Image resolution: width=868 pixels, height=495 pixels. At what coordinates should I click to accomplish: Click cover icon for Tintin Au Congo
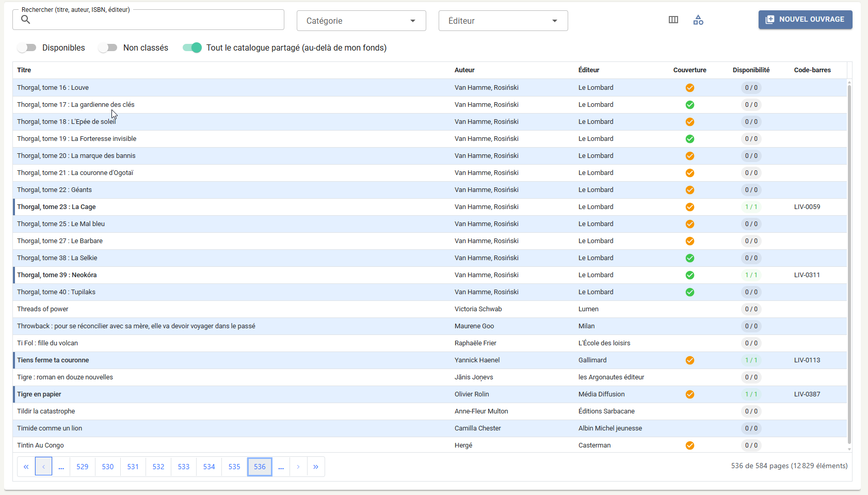pyautogui.click(x=690, y=445)
